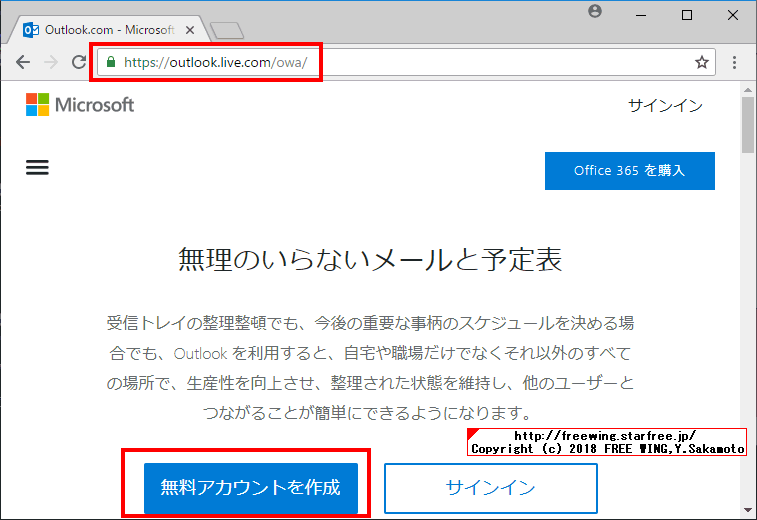Click the address bar URL field

(x=407, y=62)
